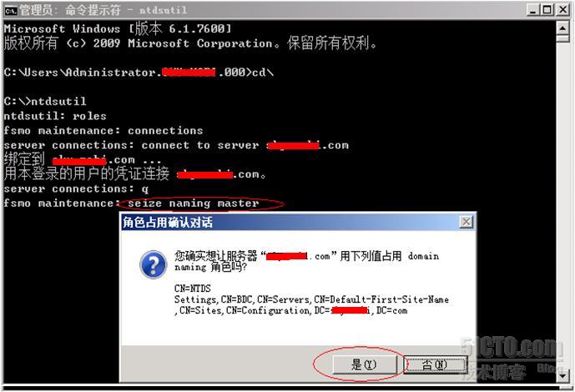Minimize the command prompt window

pos(532,9)
